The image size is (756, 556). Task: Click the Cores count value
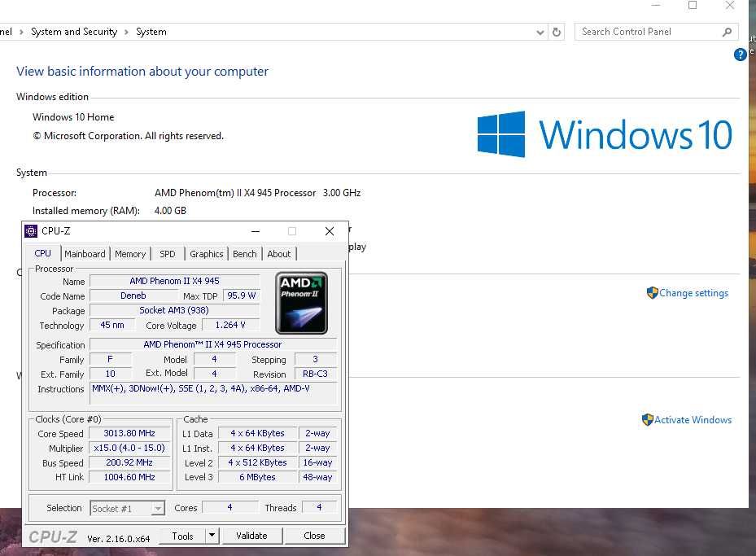pyautogui.click(x=229, y=507)
